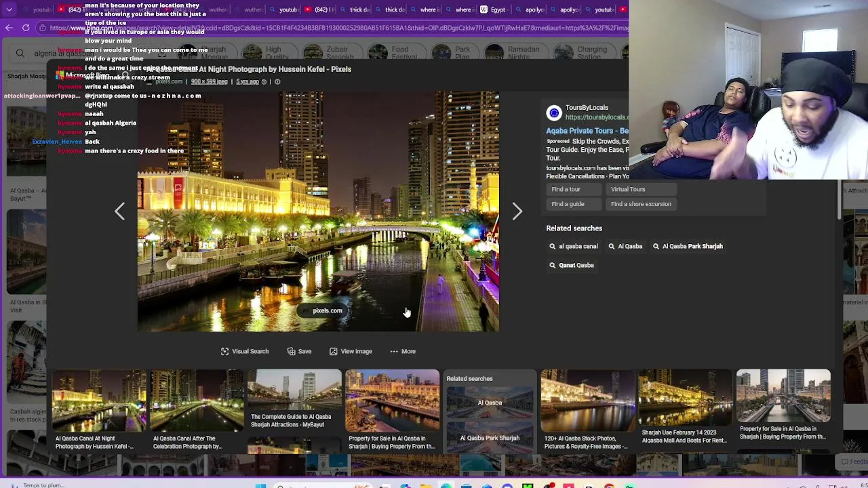868x488 pixels.
Task: Click the vertical scrollbar of the detail panel
Action: (x=839, y=200)
